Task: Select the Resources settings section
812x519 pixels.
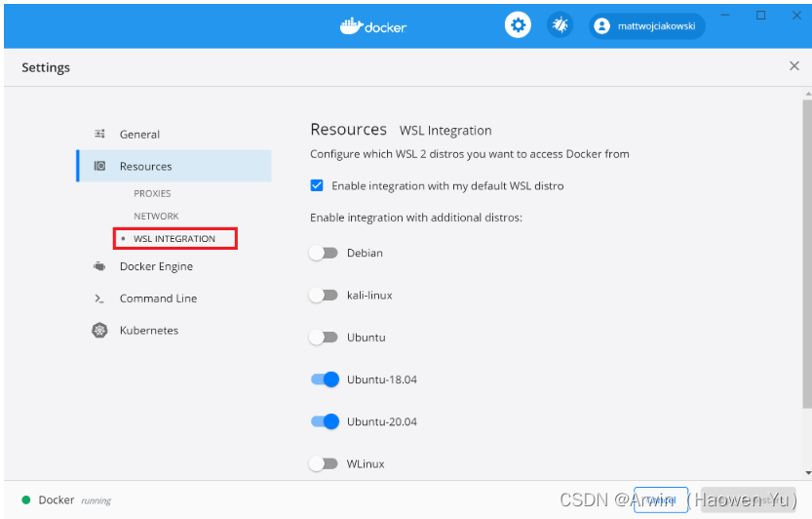Action: (174, 166)
